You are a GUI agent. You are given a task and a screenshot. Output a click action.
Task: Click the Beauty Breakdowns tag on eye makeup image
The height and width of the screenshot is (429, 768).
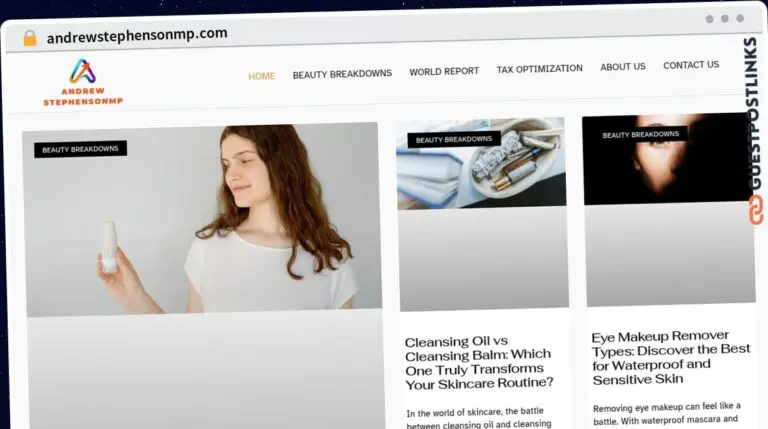point(640,134)
